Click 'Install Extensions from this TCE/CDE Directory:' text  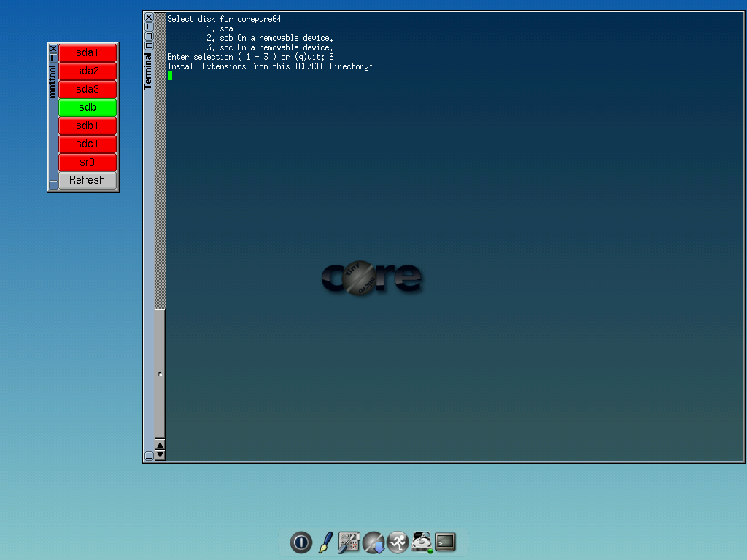[x=270, y=66]
